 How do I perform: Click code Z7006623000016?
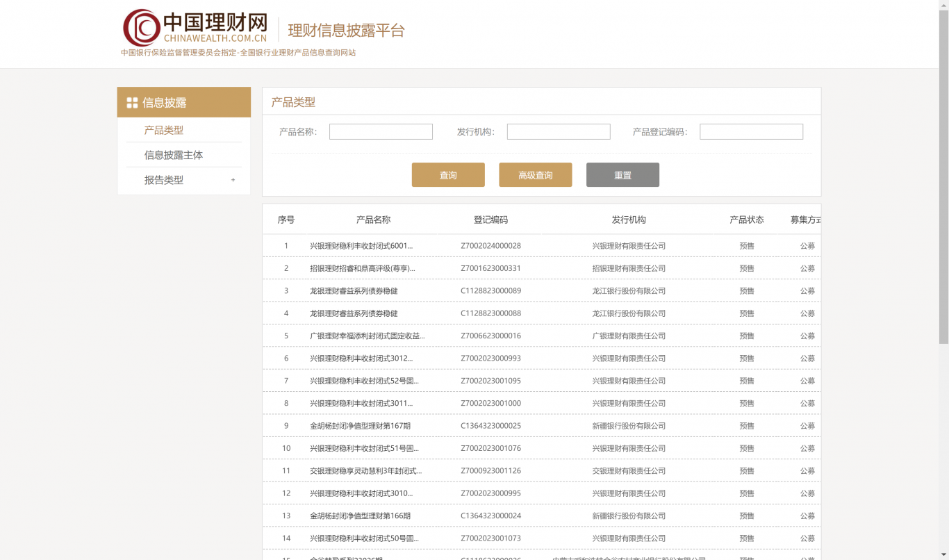[491, 336]
